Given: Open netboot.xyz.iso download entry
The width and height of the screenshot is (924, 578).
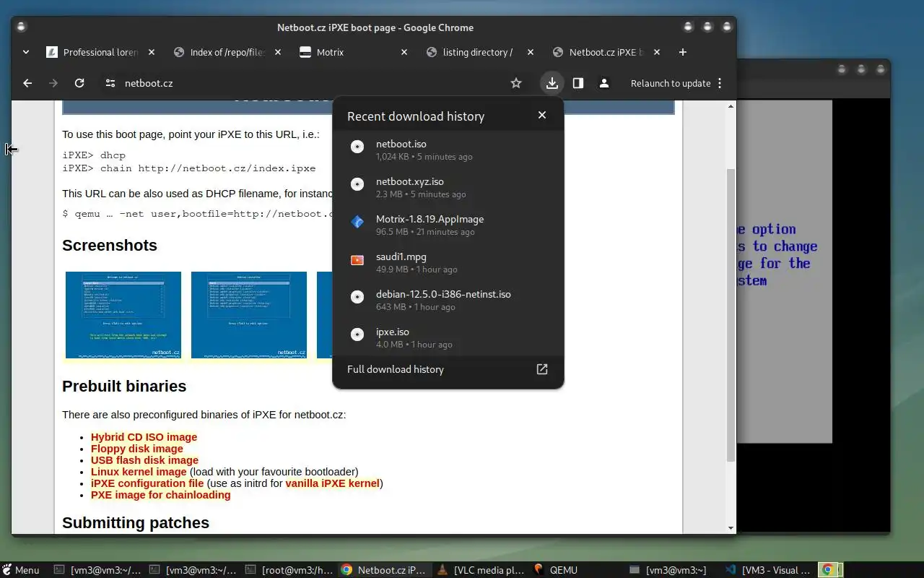Looking at the screenshot, I should (x=448, y=188).
